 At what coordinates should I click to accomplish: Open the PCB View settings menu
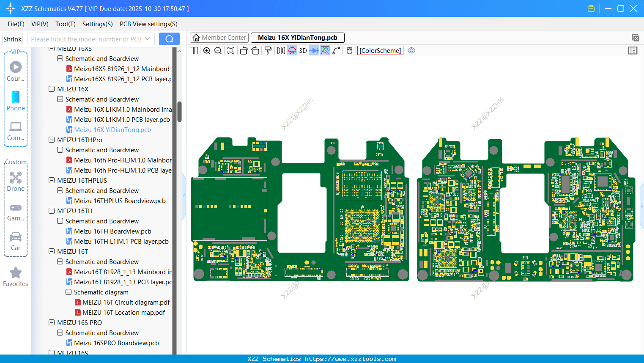tap(148, 24)
